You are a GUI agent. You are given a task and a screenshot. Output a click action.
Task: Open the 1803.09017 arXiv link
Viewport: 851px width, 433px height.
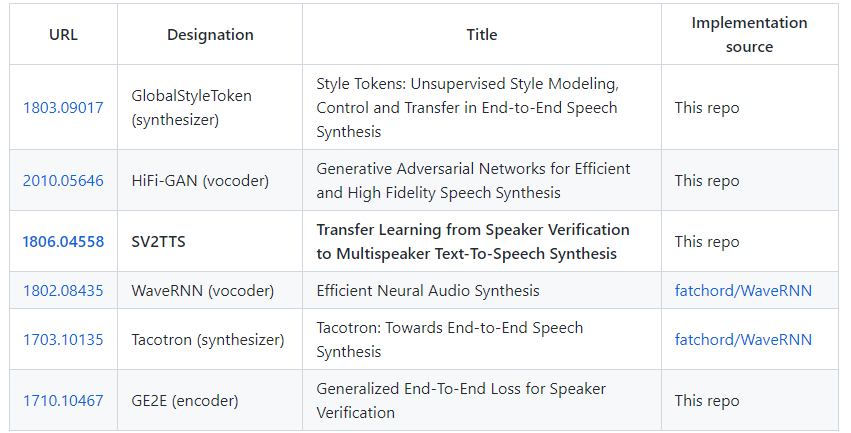pyautogui.click(x=63, y=107)
